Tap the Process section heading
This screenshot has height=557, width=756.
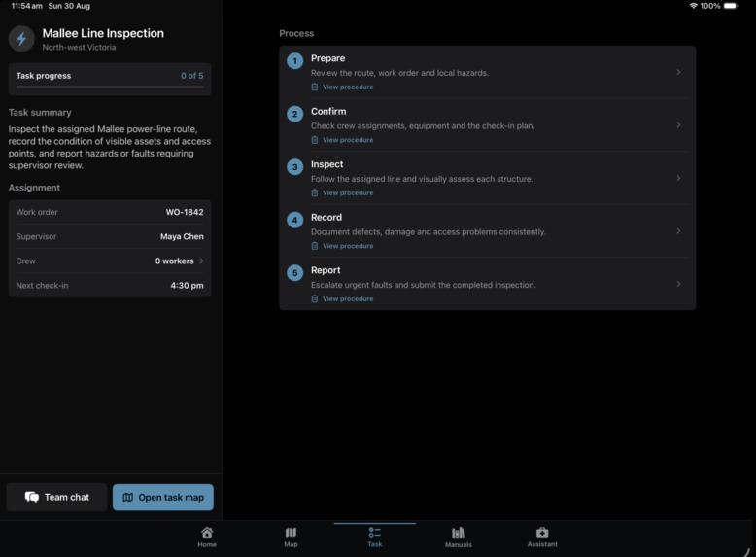(296, 33)
